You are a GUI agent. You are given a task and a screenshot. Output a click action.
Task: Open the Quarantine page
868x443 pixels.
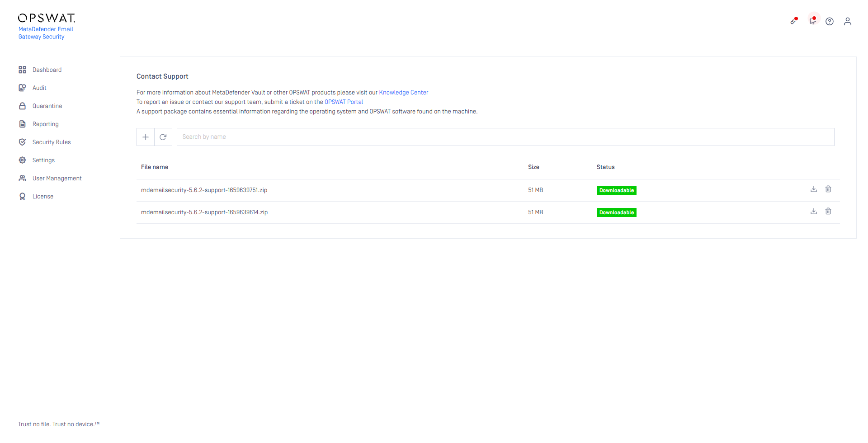[x=47, y=106]
